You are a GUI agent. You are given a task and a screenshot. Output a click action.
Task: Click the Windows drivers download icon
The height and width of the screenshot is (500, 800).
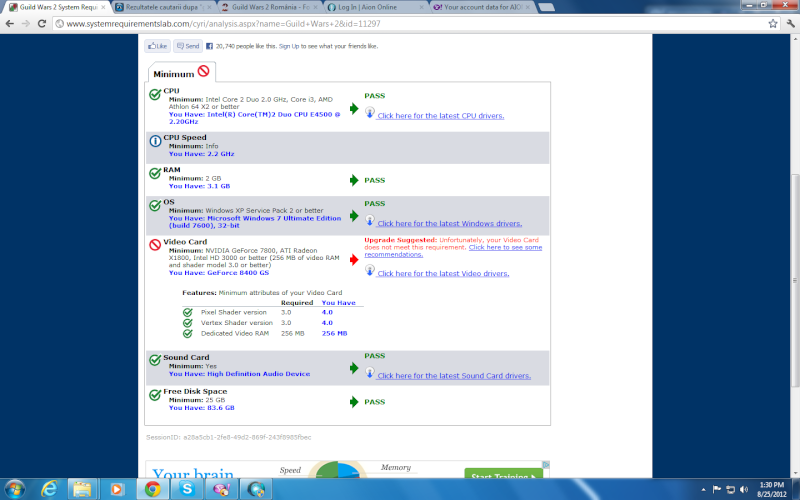(x=370, y=220)
